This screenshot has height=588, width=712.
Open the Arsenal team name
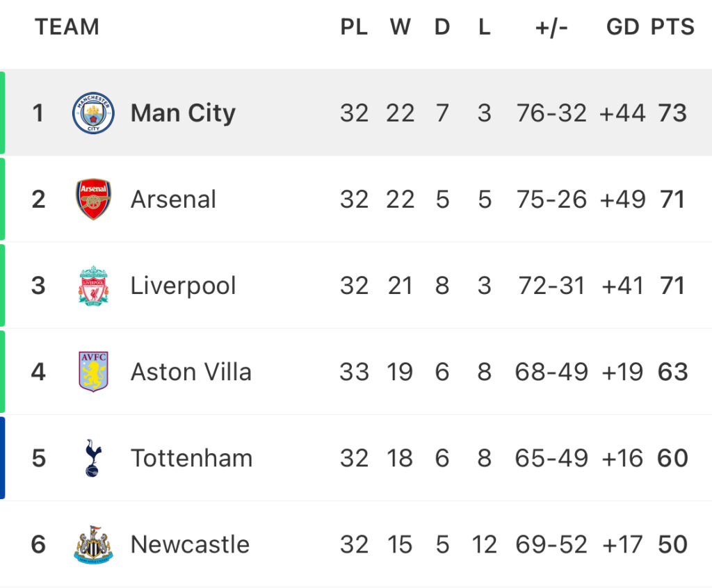click(173, 199)
